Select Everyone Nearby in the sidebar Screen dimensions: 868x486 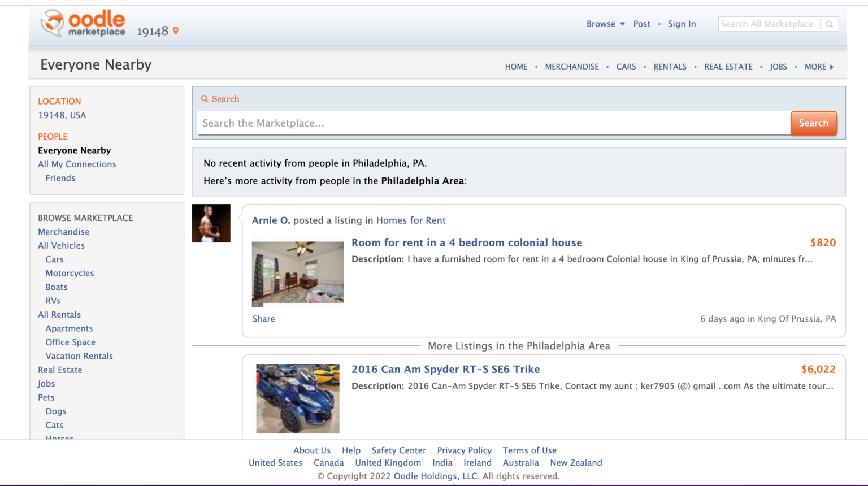74,150
